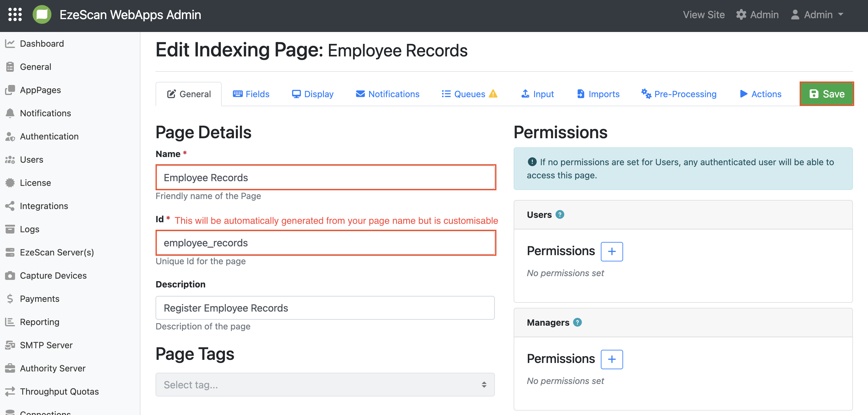Switch to the Fields tab
Viewport: 868px width, 415px height.
coord(251,94)
